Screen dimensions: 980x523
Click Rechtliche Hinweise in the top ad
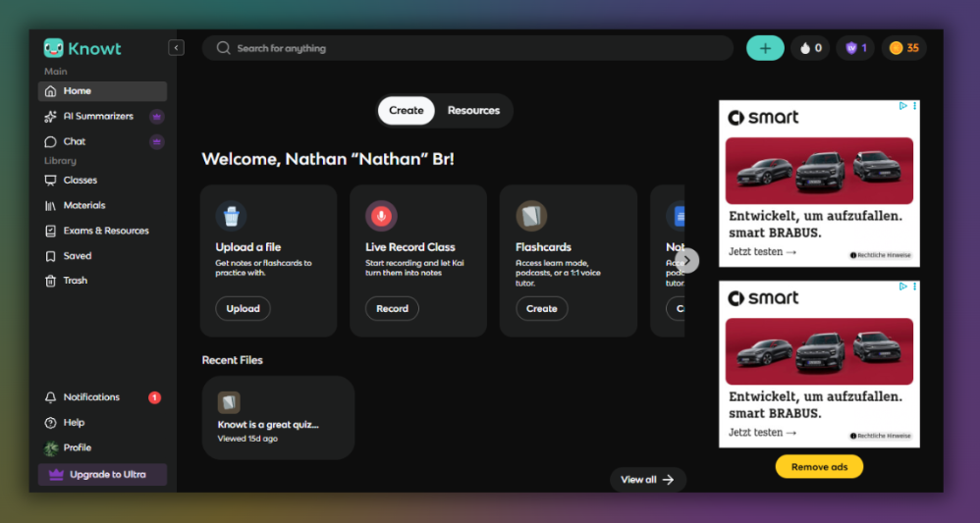[880, 255]
